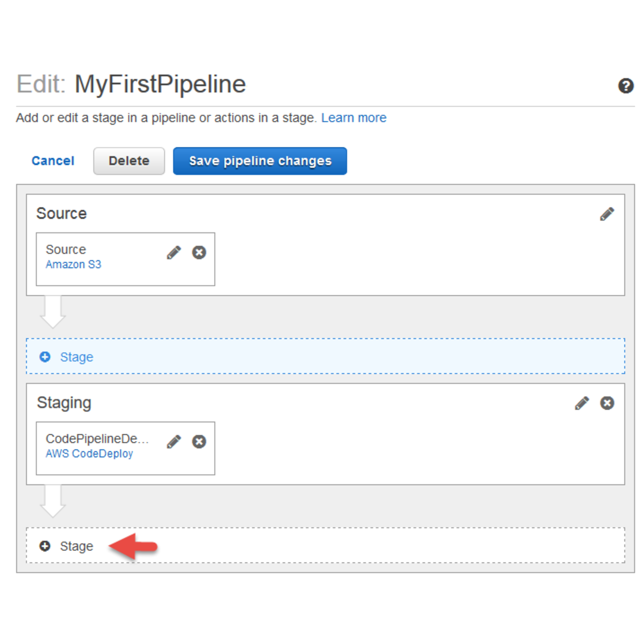Screen dimensions: 644x644
Task: Open the Learn more link
Action: tap(354, 118)
